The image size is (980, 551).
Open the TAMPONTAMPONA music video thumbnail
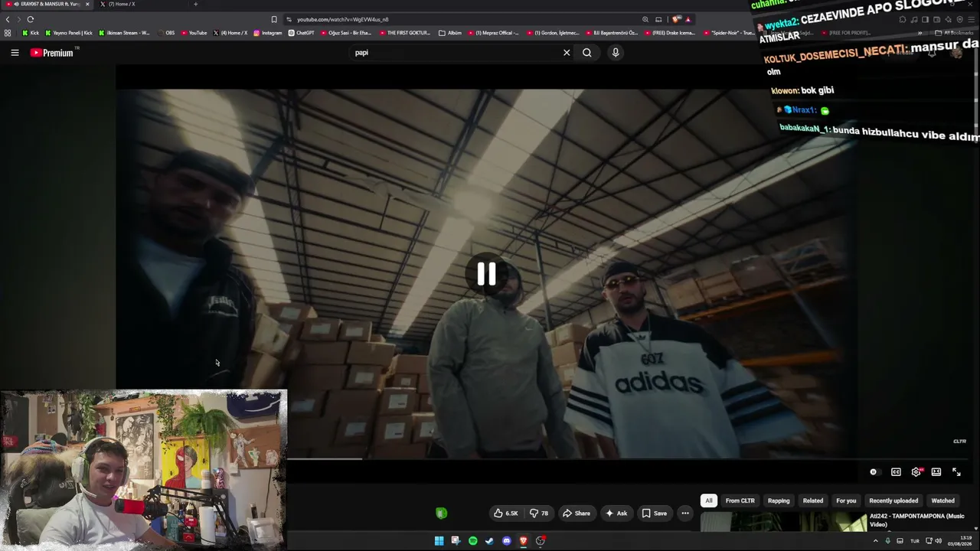point(783,522)
